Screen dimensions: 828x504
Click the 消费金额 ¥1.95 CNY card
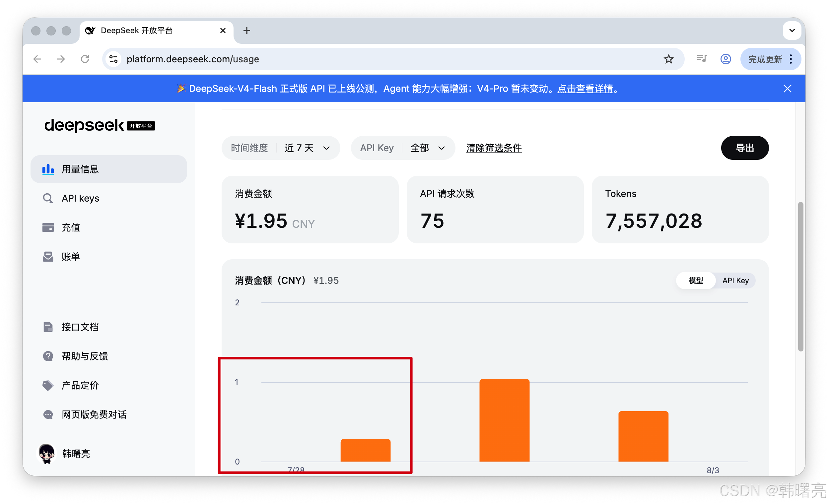(310, 209)
